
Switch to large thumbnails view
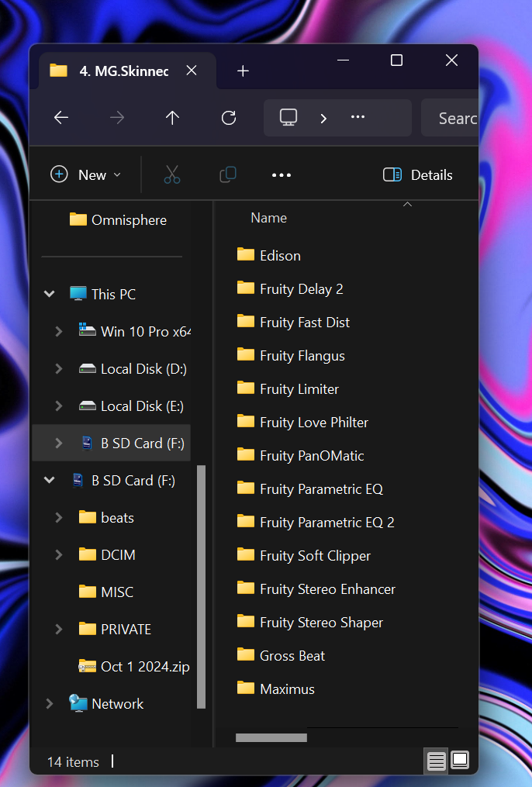click(460, 761)
